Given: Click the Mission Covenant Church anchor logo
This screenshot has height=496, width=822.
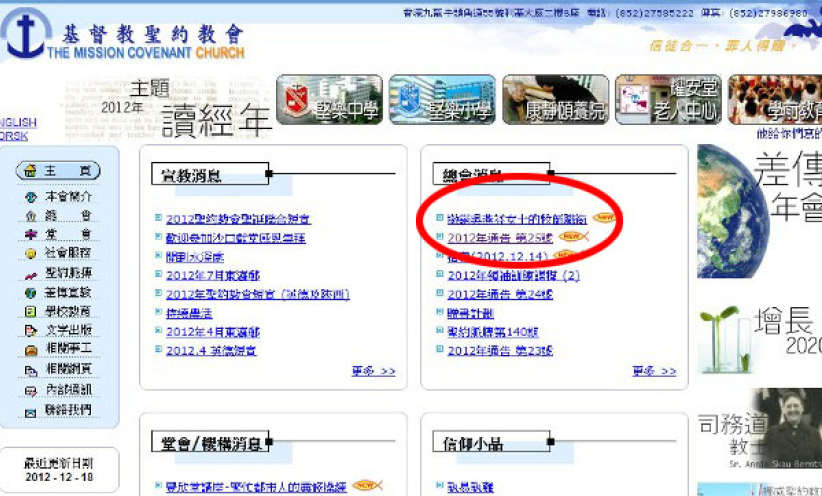Looking at the screenshot, I should click(22, 34).
